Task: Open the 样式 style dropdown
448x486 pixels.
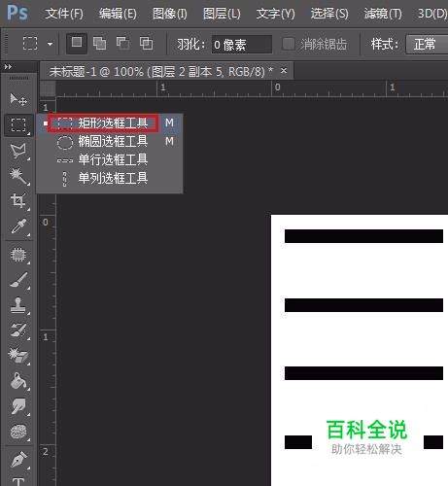Action: [427, 45]
